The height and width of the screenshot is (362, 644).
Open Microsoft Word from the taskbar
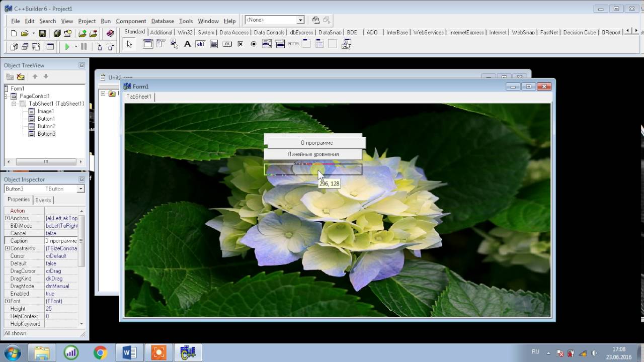(x=129, y=353)
